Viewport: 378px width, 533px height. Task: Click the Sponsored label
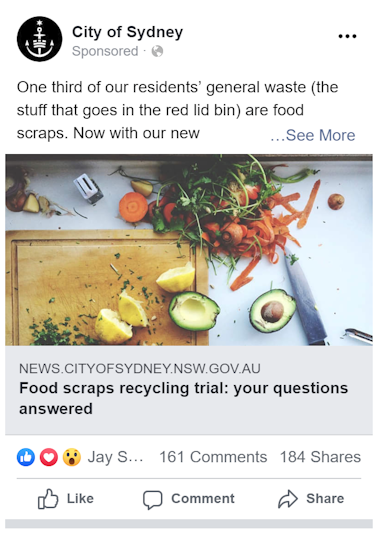[105, 51]
